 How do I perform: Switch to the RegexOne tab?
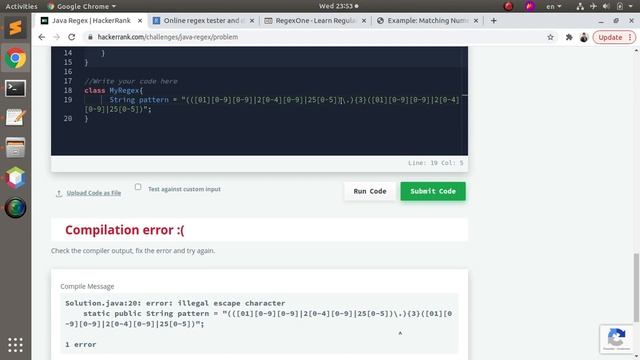pos(315,20)
